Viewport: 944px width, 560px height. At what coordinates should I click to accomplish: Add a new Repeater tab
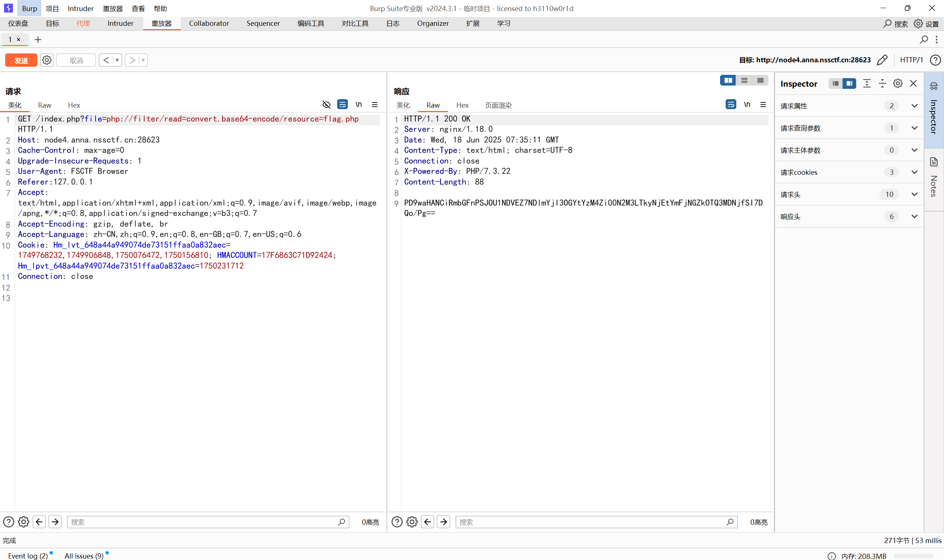[38, 39]
